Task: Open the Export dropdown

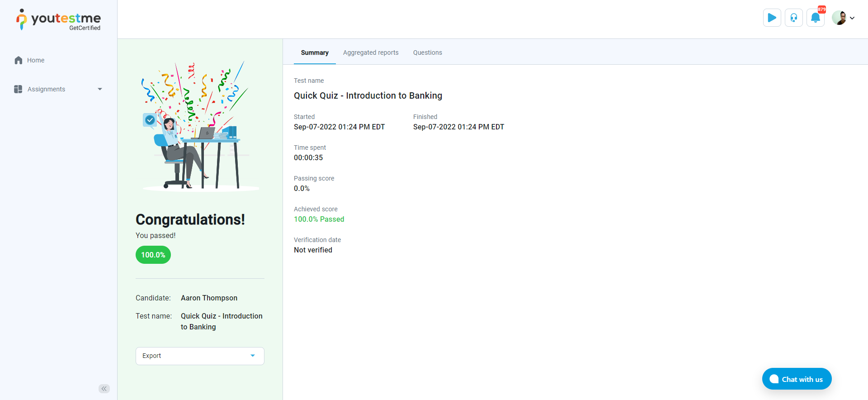Action: [200, 356]
